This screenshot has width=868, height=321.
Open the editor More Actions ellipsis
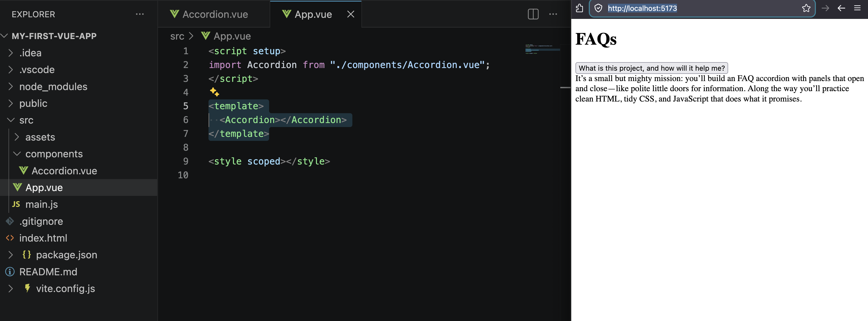[553, 14]
